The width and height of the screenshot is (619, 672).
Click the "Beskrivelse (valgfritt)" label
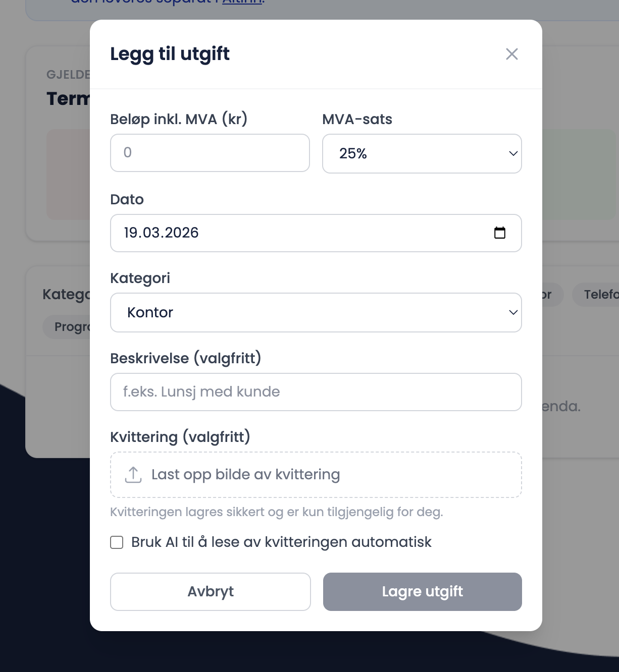[185, 358]
